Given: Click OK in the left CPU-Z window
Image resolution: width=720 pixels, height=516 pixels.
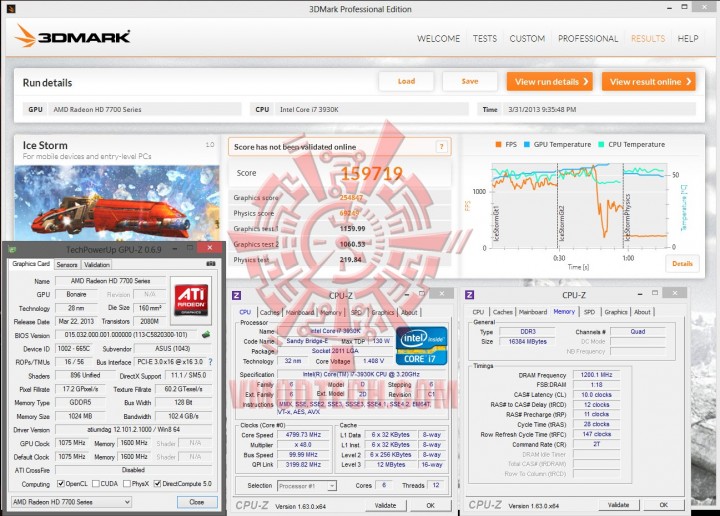Looking at the screenshot, I should [430, 505].
